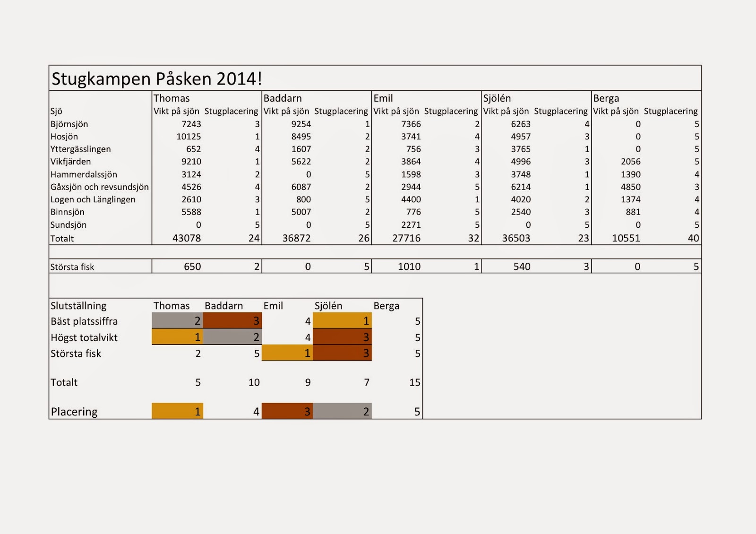The image size is (756, 534).
Task: Click Thomas total weight 43078
Action: pos(187,238)
